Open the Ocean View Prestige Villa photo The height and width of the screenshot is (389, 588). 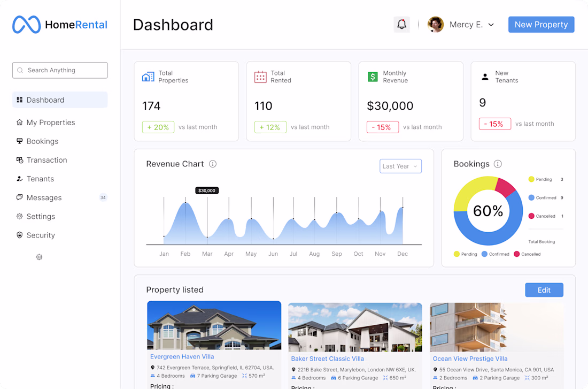[497, 327]
